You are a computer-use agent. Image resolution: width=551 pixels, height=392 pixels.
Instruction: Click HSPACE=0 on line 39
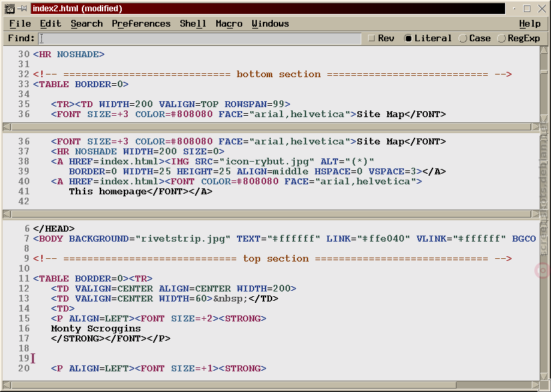(x=338, y=172)
